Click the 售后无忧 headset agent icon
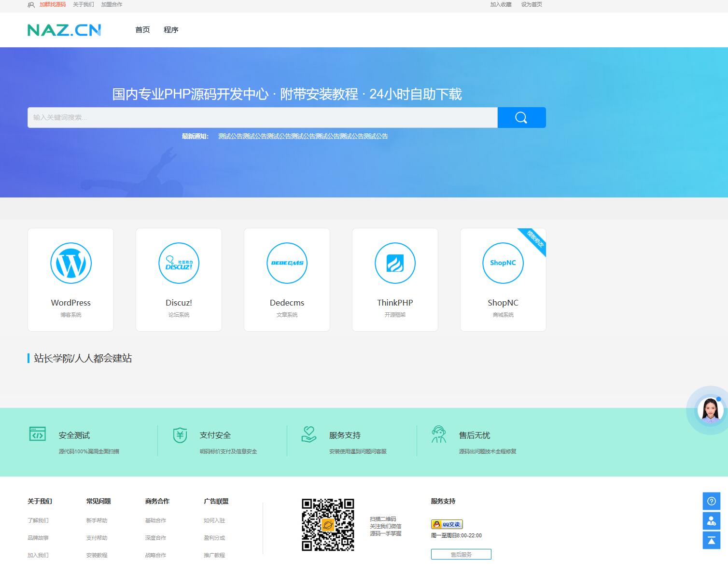 pyautogui.click(x=439, y=434)
